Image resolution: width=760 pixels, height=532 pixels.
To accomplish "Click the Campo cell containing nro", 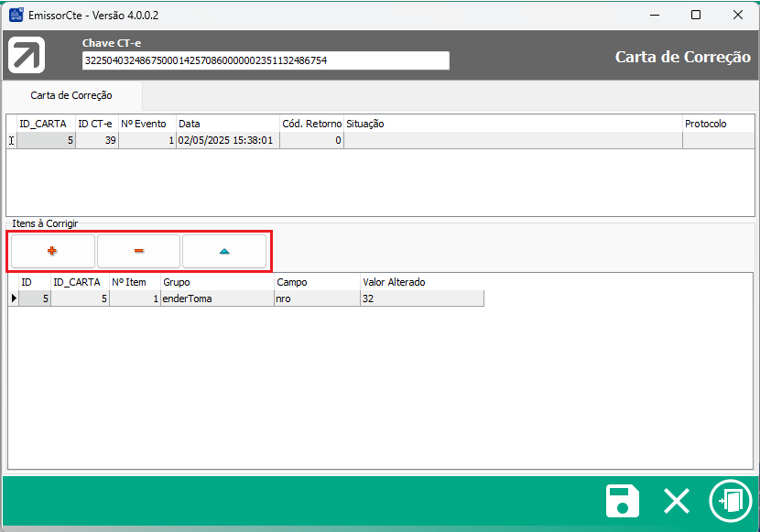I will pos(317,298).
